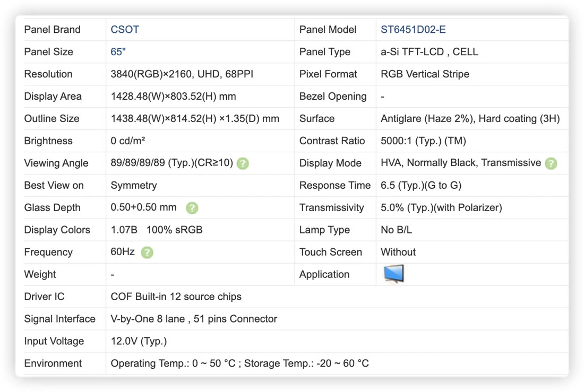The image size is (584, 392).
Task: Click the Driver IC COF description text
Action: point(176,297)
